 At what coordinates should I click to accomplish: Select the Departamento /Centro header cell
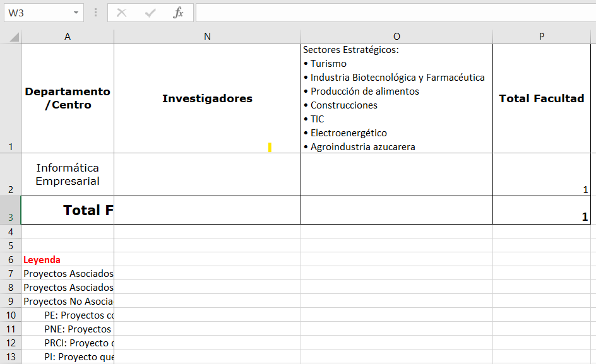(x=68, y=98)
